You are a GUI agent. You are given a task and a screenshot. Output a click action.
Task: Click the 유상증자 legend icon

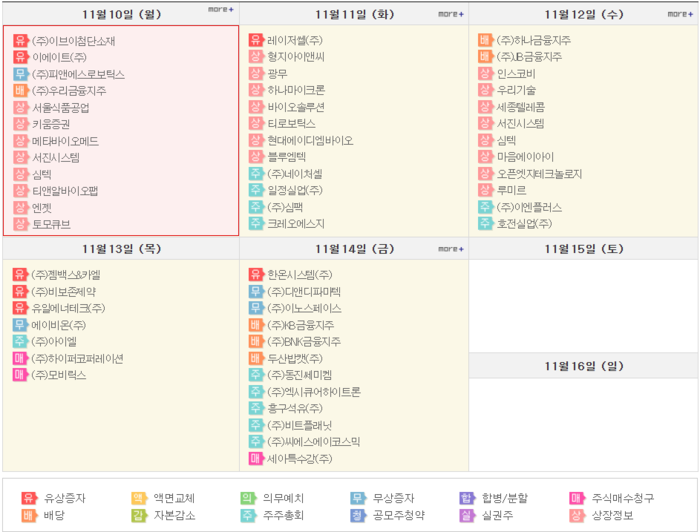click(29, 498)
